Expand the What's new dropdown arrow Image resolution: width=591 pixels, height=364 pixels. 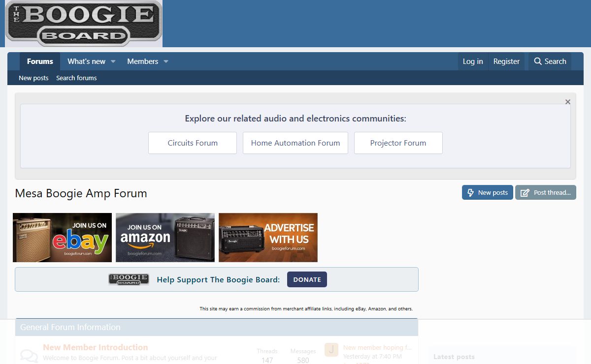click(x=113, y=61)
